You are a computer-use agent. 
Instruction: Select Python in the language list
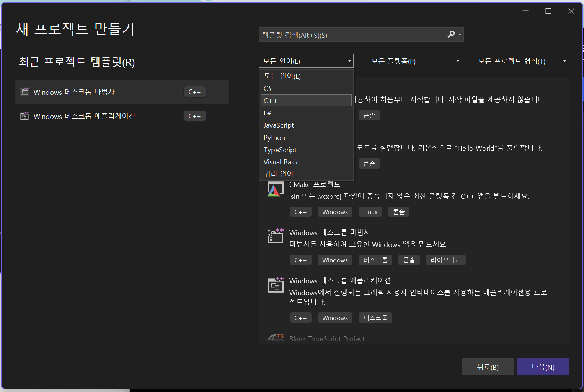[306, 137]
